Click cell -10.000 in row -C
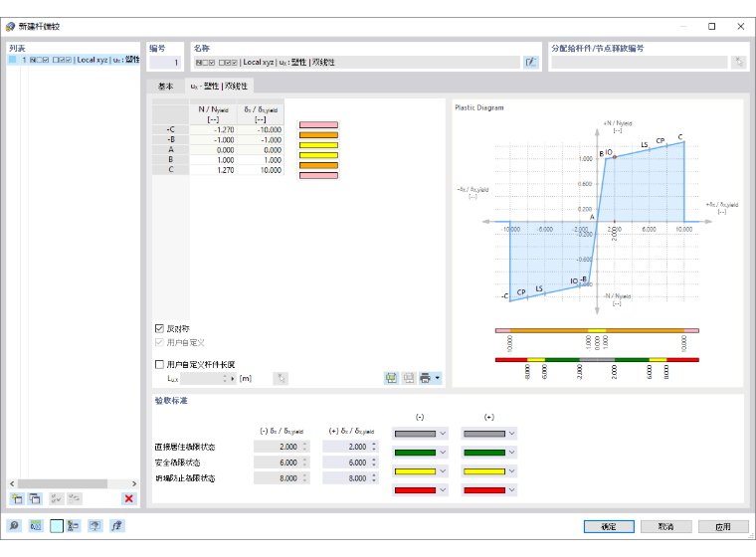This screenshot has width=756, height=557. click(x=261, y=129)
